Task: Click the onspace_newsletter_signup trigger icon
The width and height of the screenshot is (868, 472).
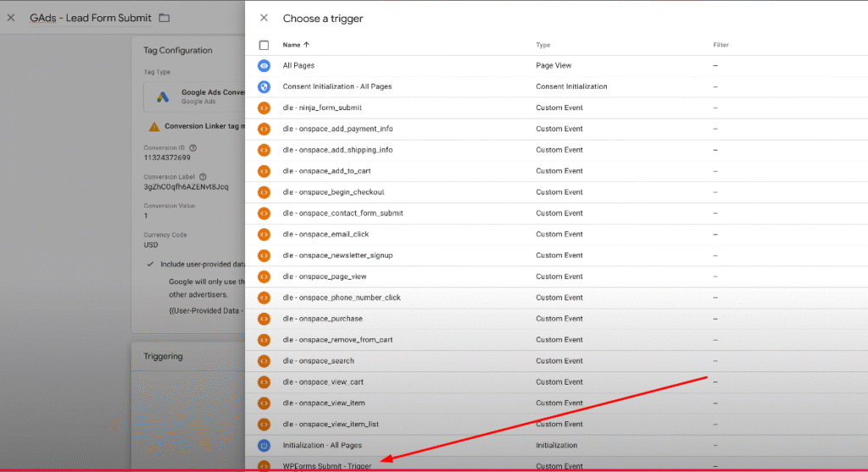Action: tap(264, 255)
